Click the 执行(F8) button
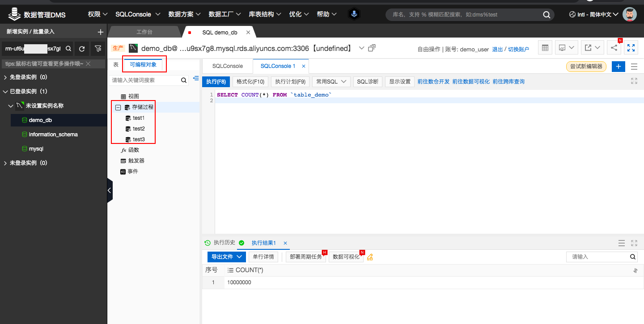Viewport: 644px width, 324px height. (216, 81)
